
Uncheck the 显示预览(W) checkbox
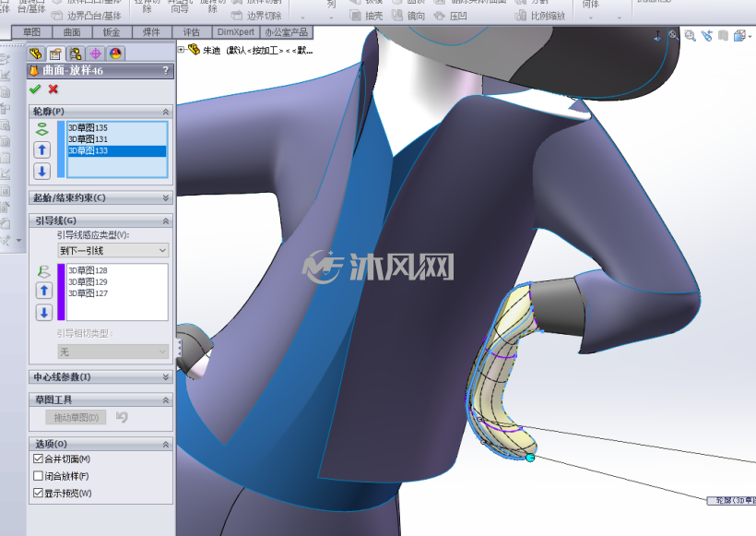pos(38,493)
